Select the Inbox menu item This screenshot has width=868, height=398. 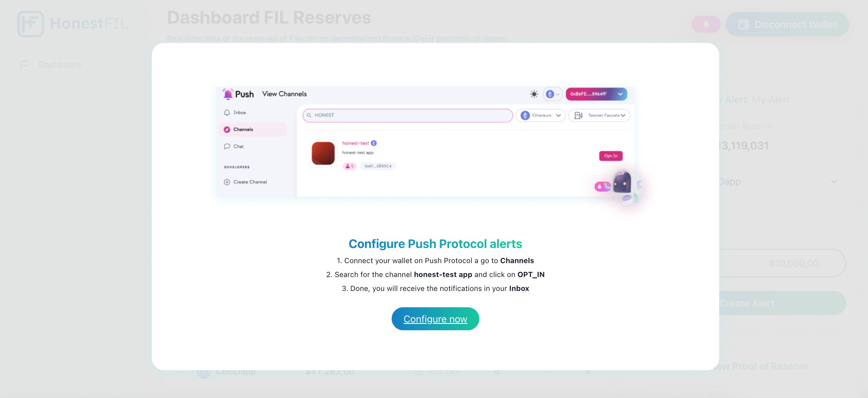[x=238, y=113]
